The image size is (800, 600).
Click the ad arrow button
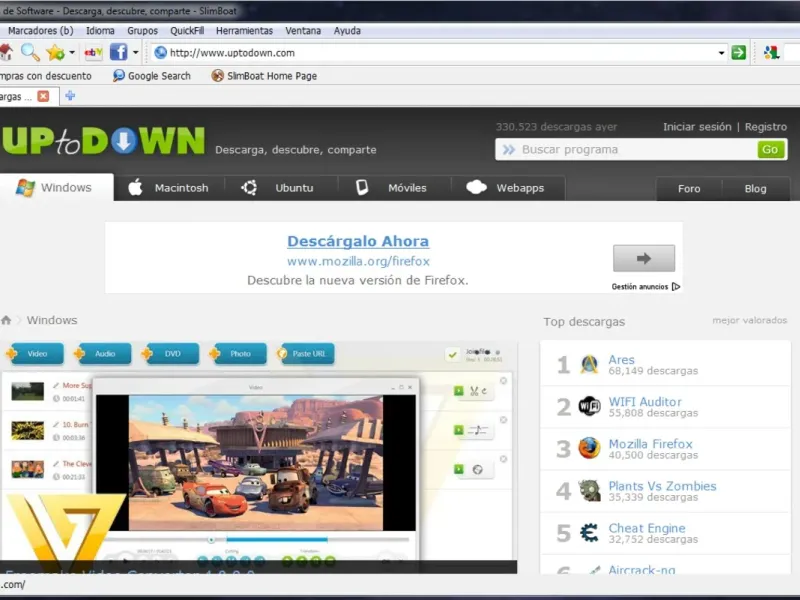[x=643, y=258]
